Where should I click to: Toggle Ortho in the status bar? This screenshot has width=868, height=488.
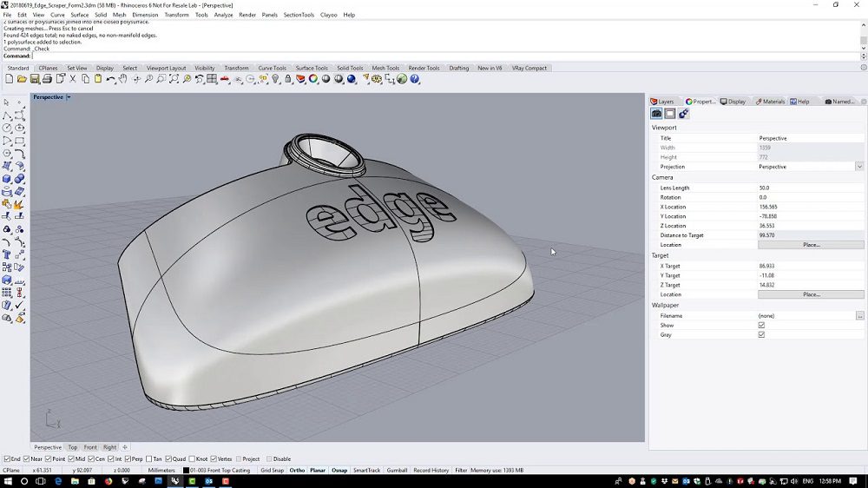[297, 471]
